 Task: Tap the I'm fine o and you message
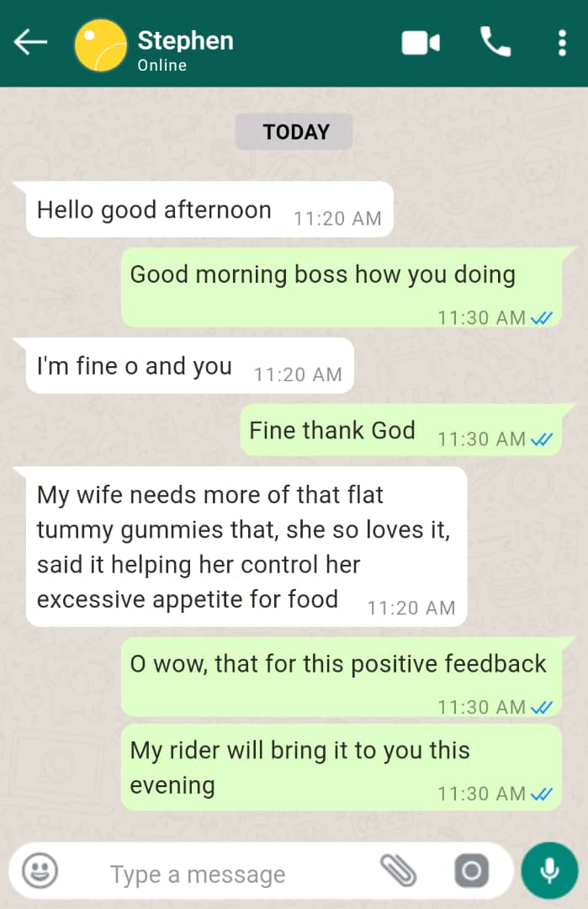(x=189, y=366)
